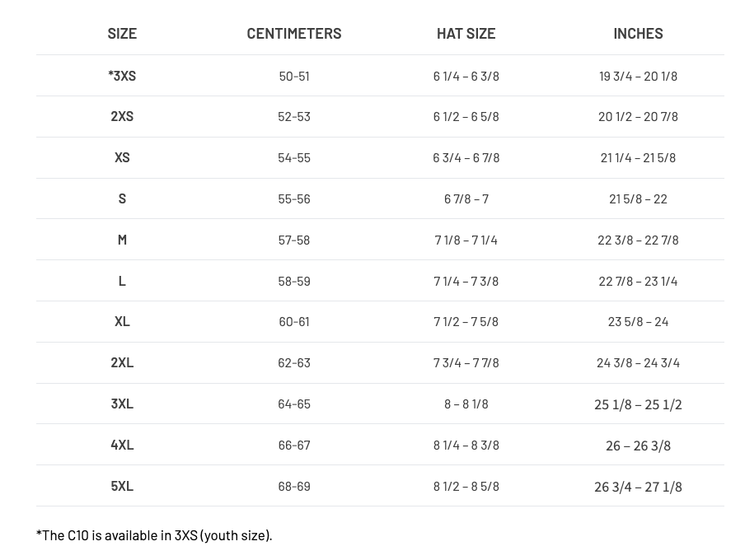Image resolution: width=745 pixels, height=560 pixels.
Task: Click the 68-69 centimeters value
Action: point(294,486)
